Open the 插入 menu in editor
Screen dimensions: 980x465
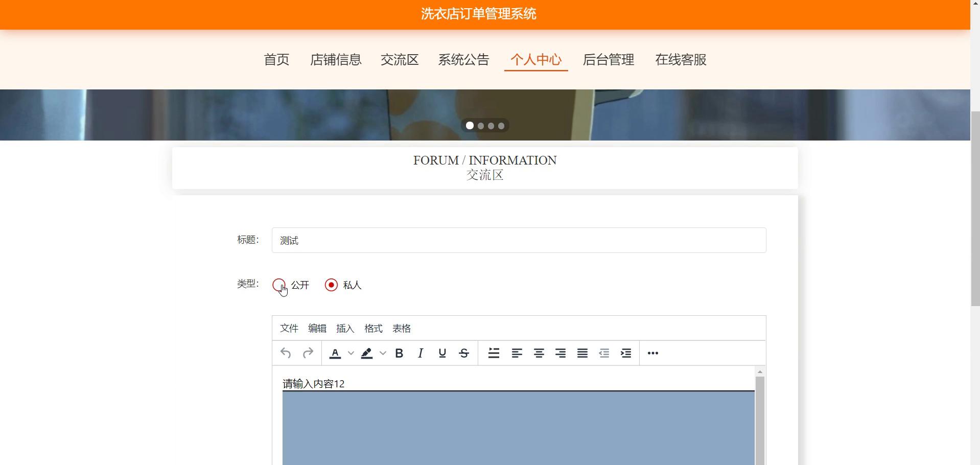coord(345,329)
